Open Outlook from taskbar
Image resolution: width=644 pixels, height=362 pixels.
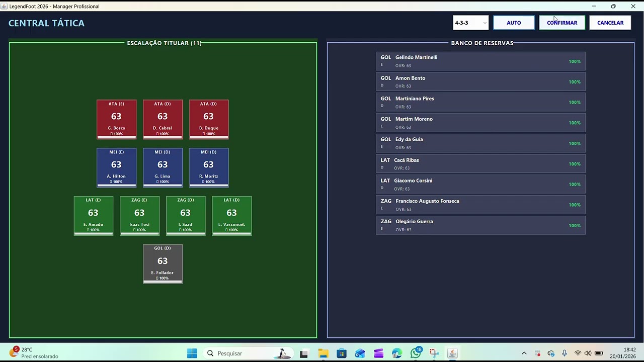[x=360, y=353]
